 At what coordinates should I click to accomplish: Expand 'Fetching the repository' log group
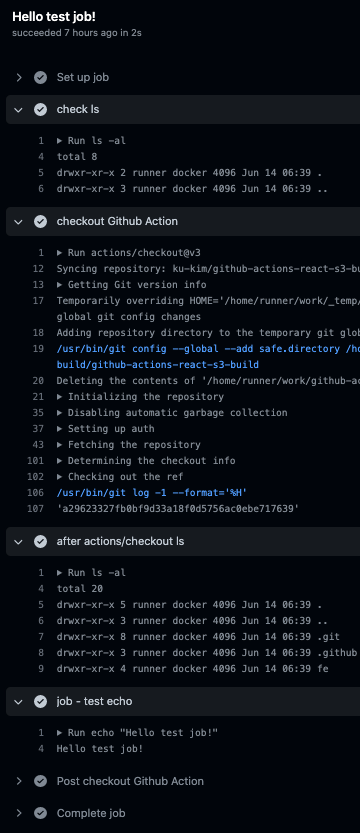click(128, 445)
